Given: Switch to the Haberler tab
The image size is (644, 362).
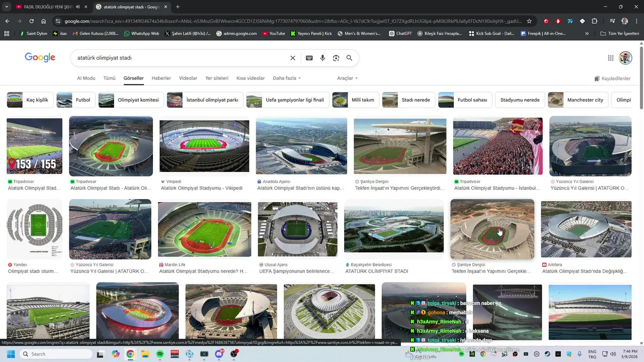Looking at the screenshot, I should (x=162, y=78).
